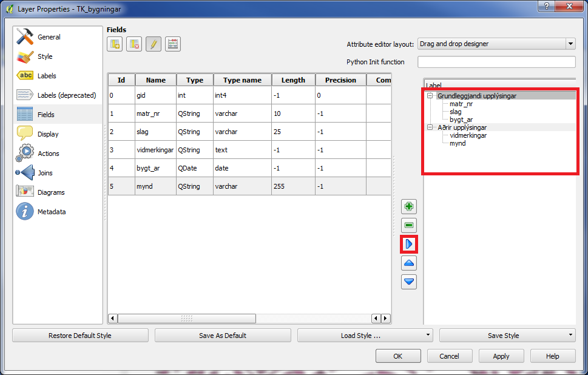Open the Metadata tab
588x375 pixels.
58,212
